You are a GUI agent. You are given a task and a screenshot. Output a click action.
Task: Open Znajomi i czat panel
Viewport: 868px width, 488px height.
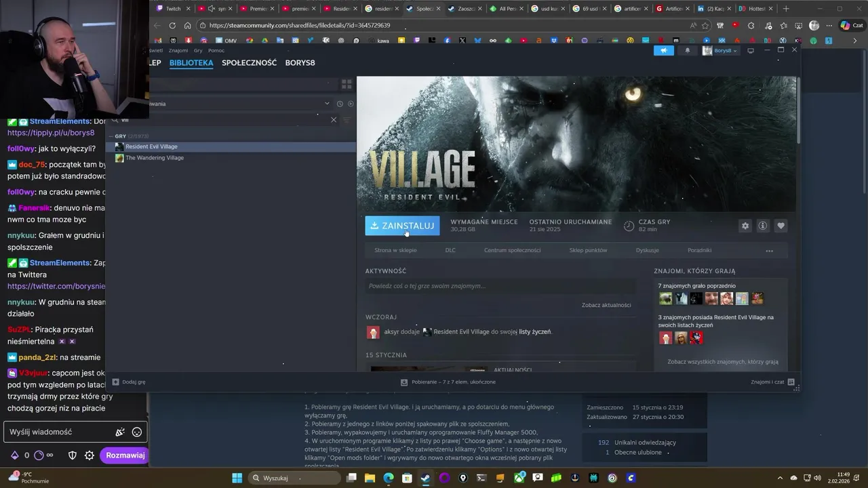[773, 382]
